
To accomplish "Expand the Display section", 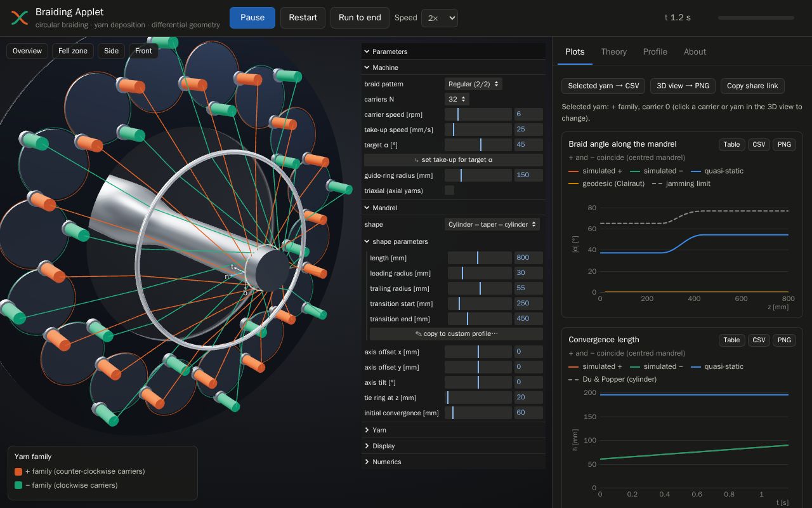I will 453,446.
